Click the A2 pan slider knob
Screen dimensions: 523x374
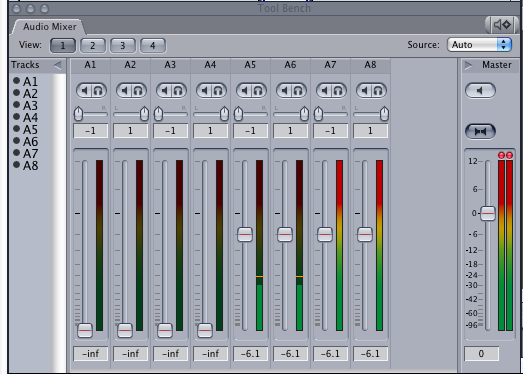[x=144, y=114]
